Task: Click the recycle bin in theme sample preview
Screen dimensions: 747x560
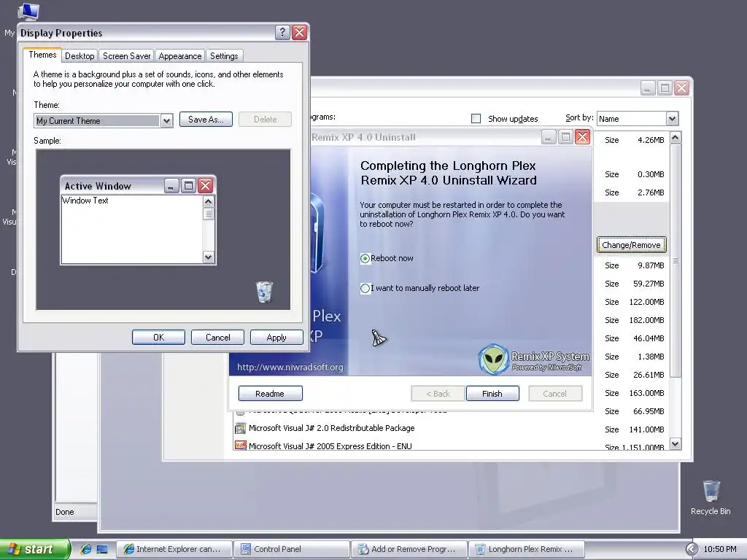Action: pos(264,292)
